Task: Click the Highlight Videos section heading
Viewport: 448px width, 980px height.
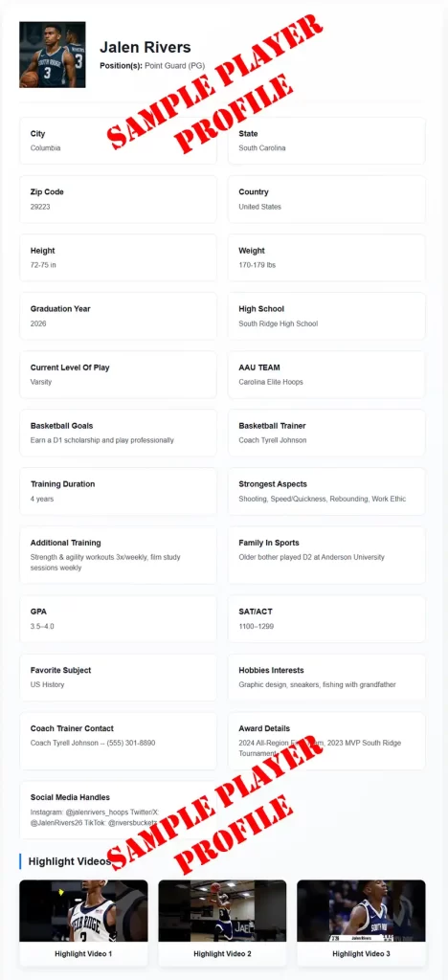Action: pyautogui.click(x=69, y=861)
